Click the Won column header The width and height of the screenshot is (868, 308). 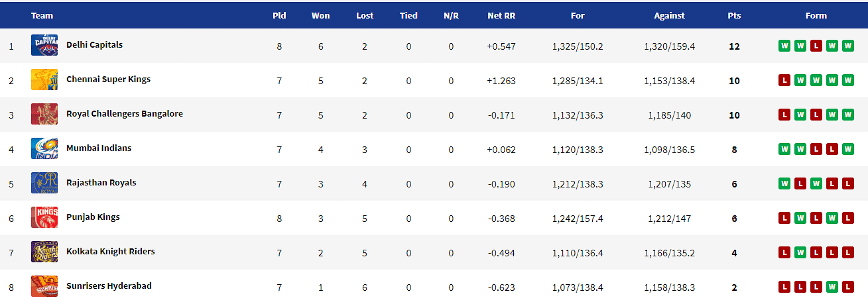click(x=321, y=15)
